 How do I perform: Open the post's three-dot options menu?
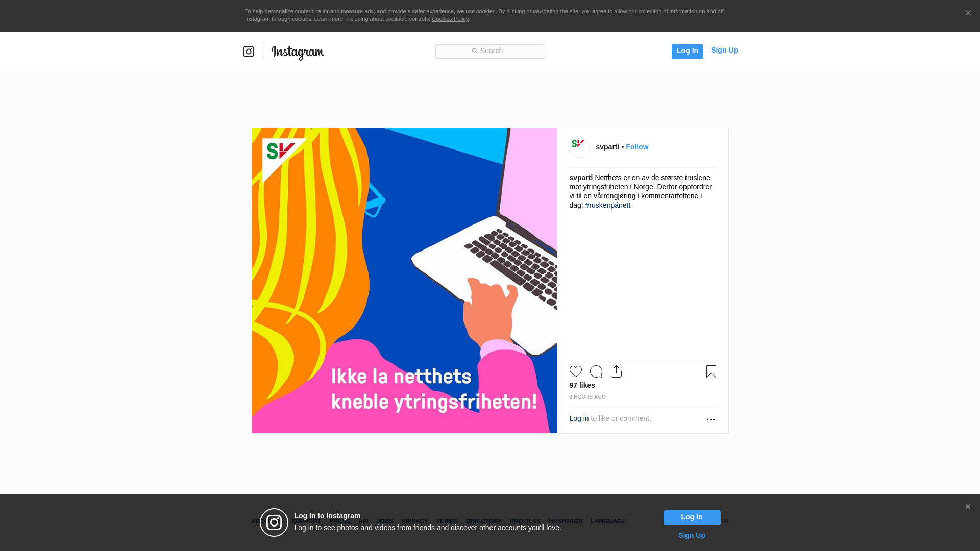coord(710,419)
